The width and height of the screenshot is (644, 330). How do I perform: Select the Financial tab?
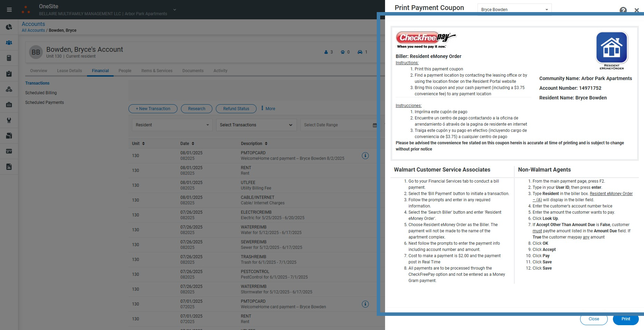point(100,71)
